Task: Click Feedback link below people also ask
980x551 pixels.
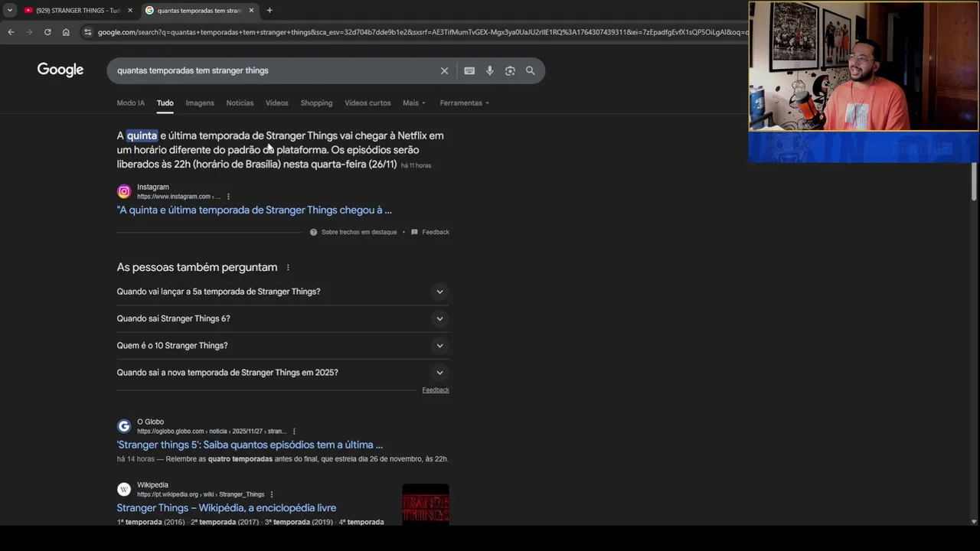Action: 436,390
